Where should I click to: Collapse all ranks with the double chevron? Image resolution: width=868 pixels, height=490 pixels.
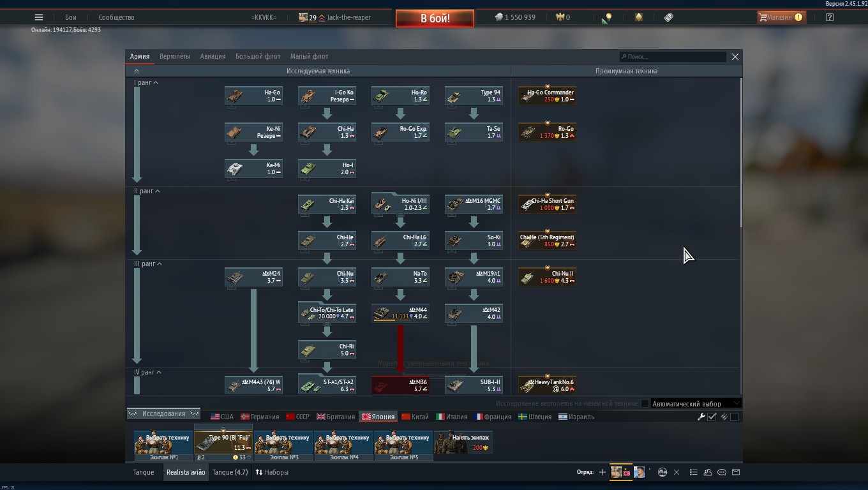pyautogui.click(x=136, y=71)
